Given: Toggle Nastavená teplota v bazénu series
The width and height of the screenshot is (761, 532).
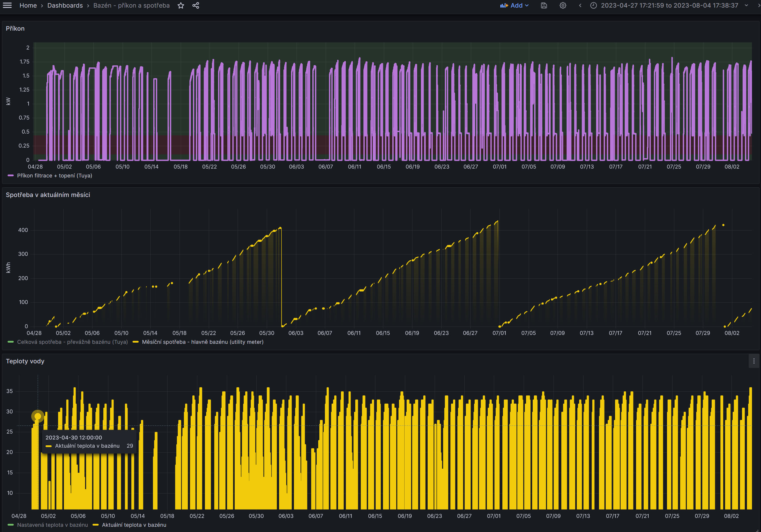Looking at the screenshot, I should [x=52, y=525].
